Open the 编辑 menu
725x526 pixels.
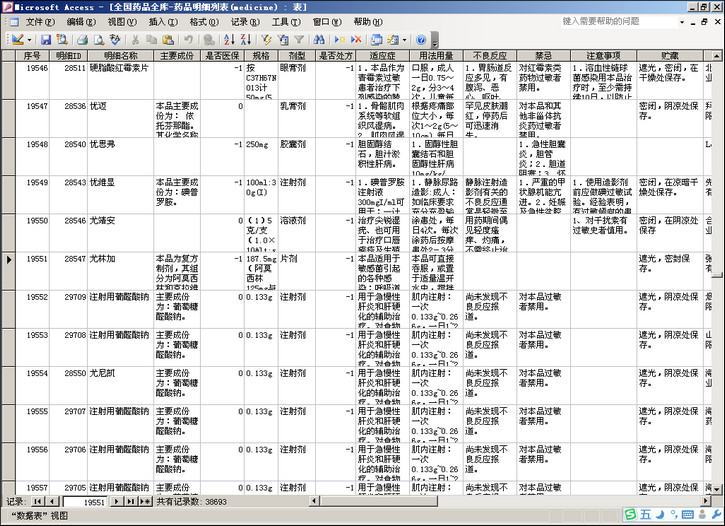click(81, 22)
